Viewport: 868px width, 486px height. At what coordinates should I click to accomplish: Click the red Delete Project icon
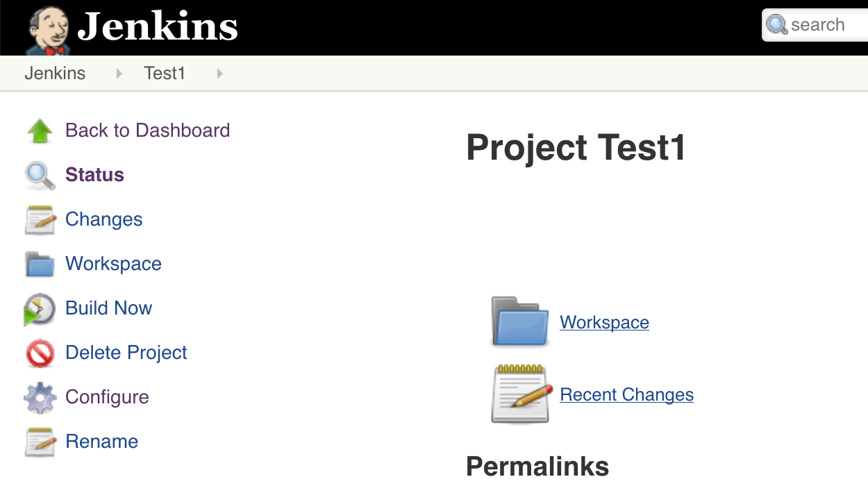pos(40,353)
